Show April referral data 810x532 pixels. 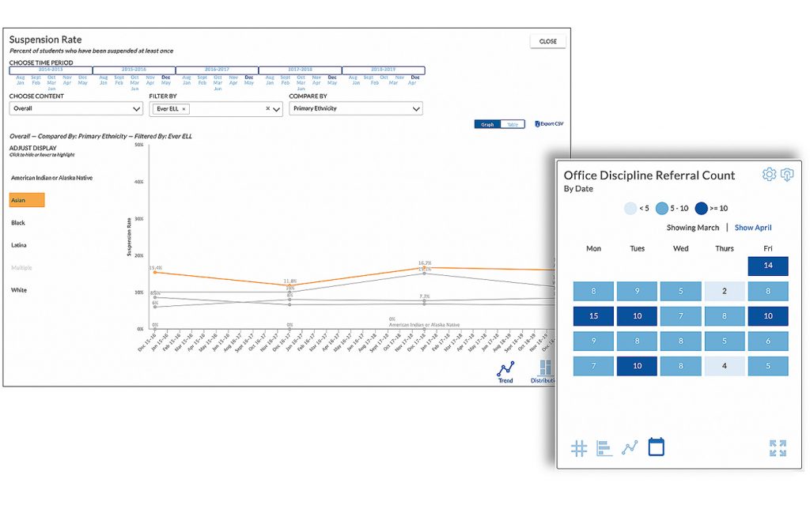(x=753, y=228)
